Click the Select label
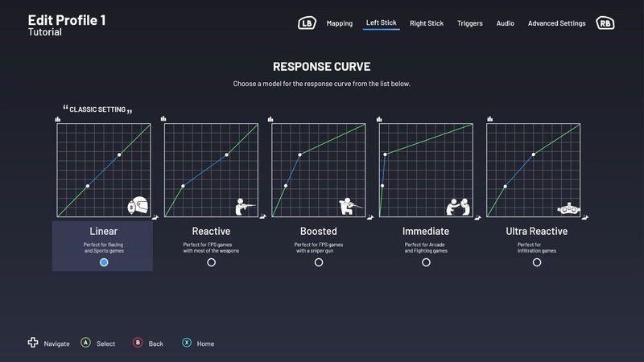This screenshot has height=362, width=644. pyautogui.click(x=105, y=344)
